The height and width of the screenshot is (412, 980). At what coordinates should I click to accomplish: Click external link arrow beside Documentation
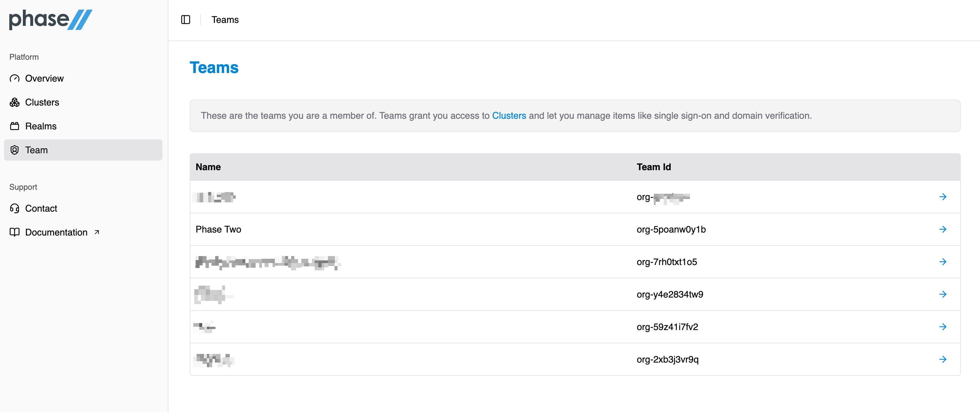97,232
